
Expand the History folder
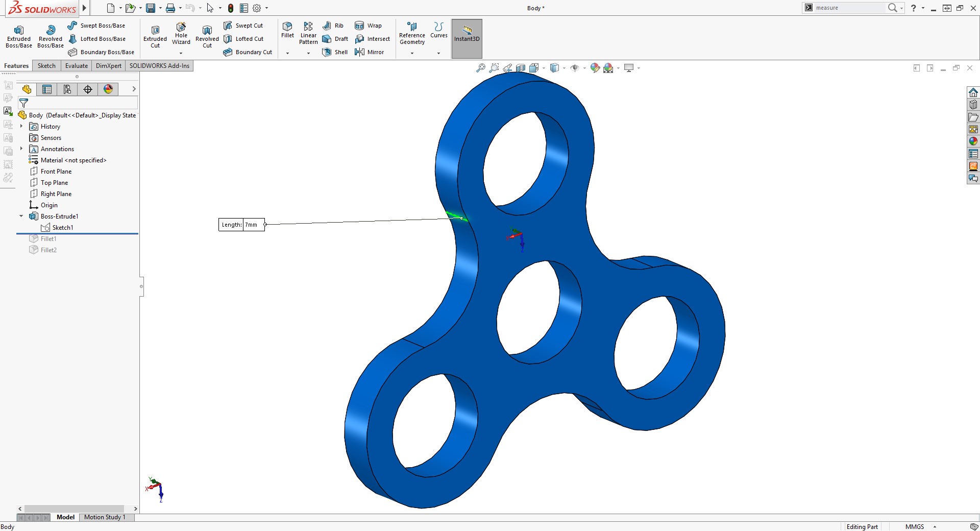tap(21, 126)
